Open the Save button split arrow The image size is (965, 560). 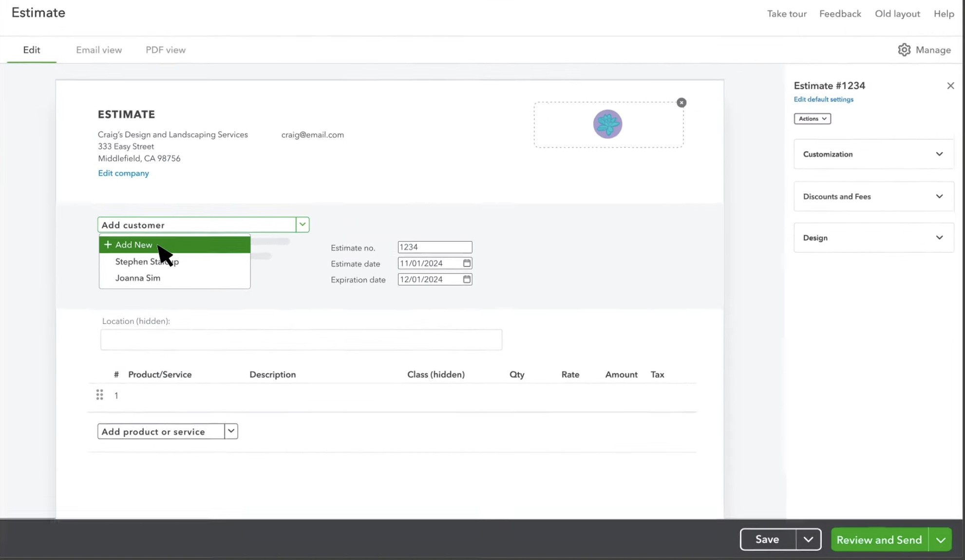click(808, 540)
